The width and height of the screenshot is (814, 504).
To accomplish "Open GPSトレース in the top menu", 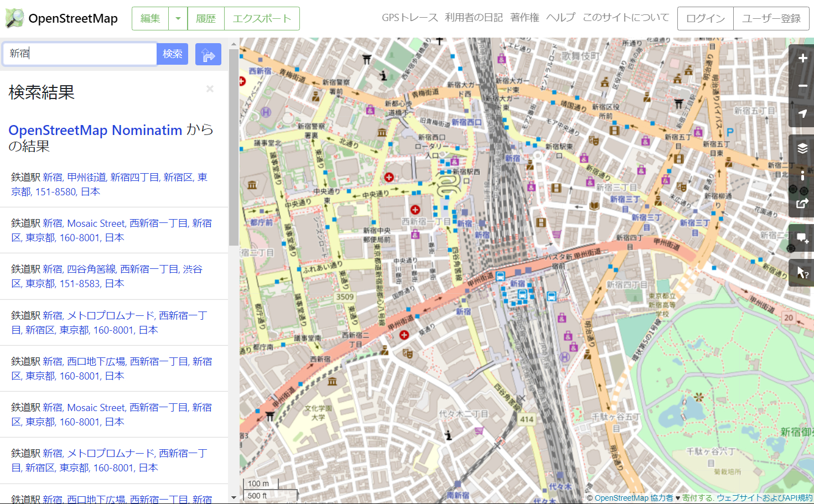I will 410,18.
